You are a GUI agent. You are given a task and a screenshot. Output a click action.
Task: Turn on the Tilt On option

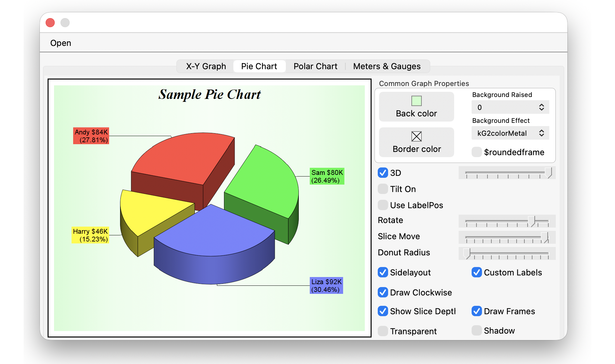[383, 189]
